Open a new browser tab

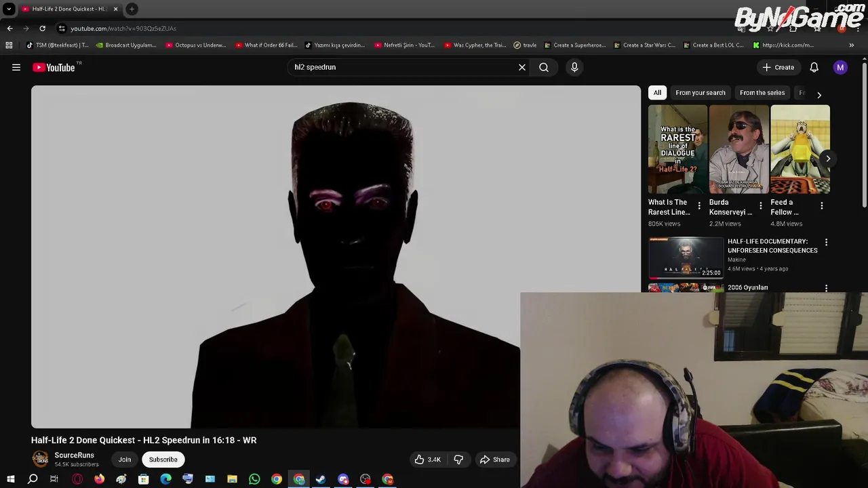pyautogui.click(x=132, y=9)
